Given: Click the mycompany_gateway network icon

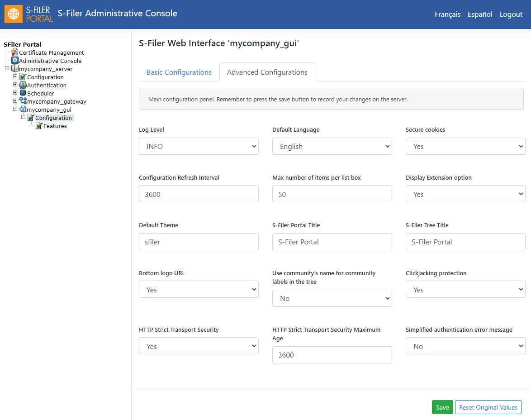Looking at the screenshot, I should (x=23, y=101).
